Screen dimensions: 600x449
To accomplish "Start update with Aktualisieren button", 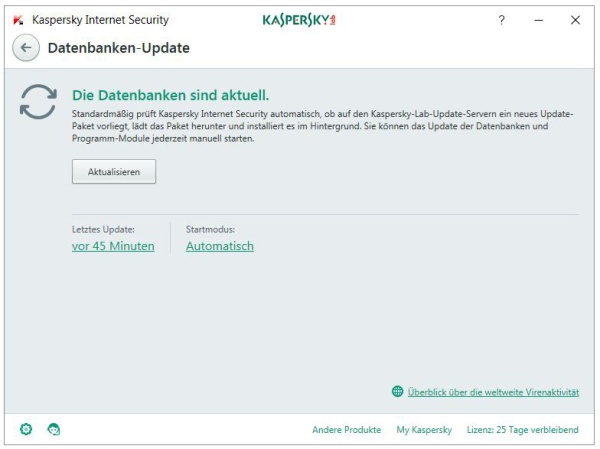I will [x=114, y=171].
